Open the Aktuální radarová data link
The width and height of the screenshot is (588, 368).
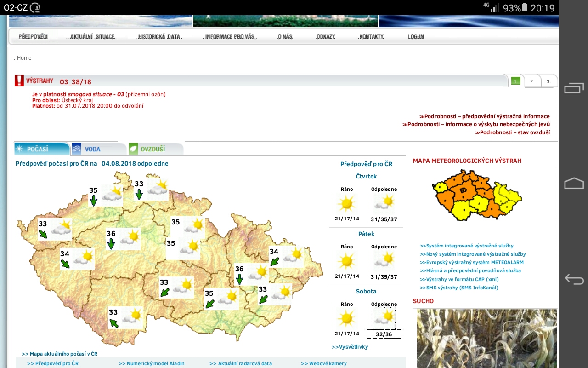[241, 363]
